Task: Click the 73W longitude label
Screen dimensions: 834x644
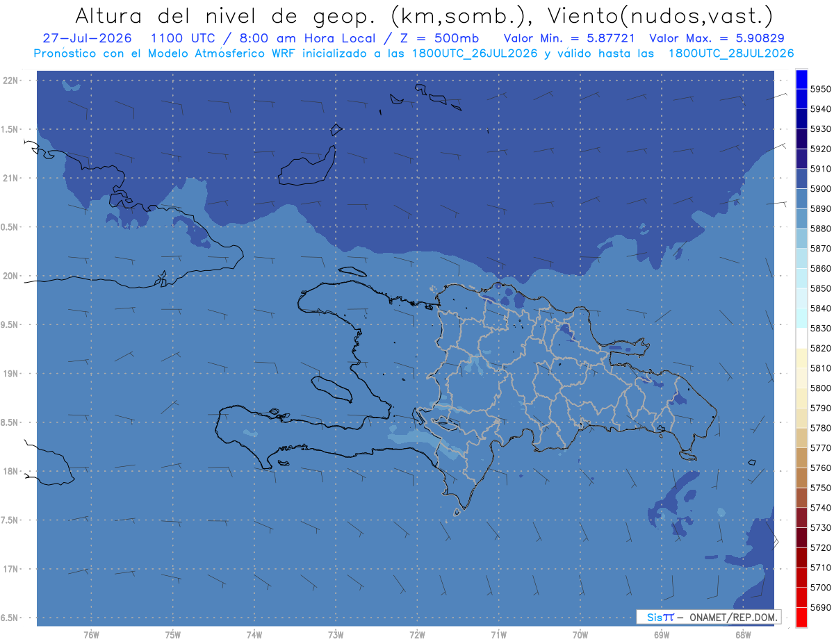Action: 336,635
